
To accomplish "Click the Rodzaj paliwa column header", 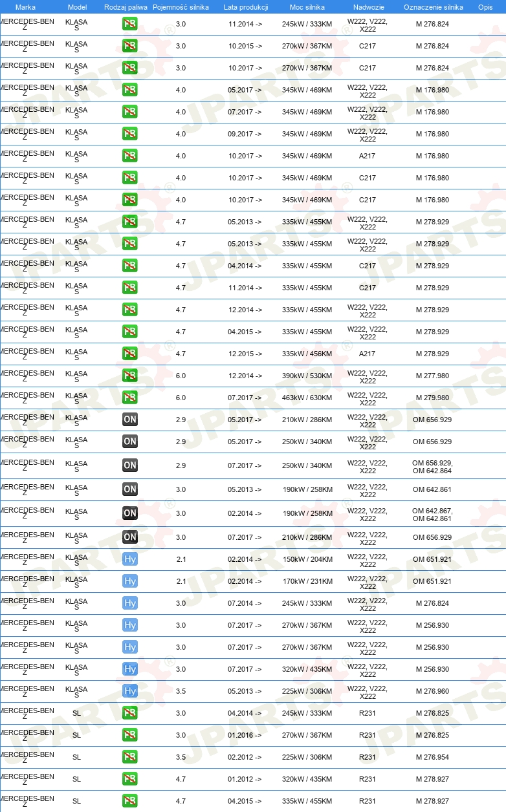I will coord(126,7).
